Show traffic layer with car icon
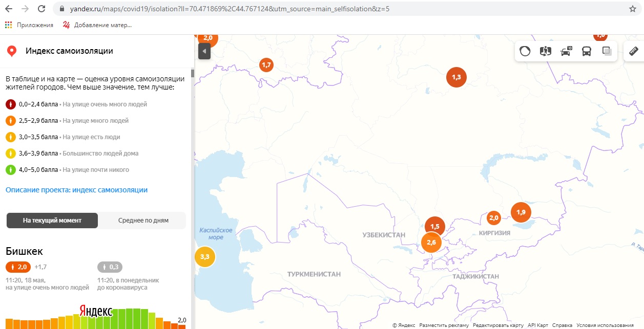Viewport: 644px width, 329px height. (x=566, y=51)
